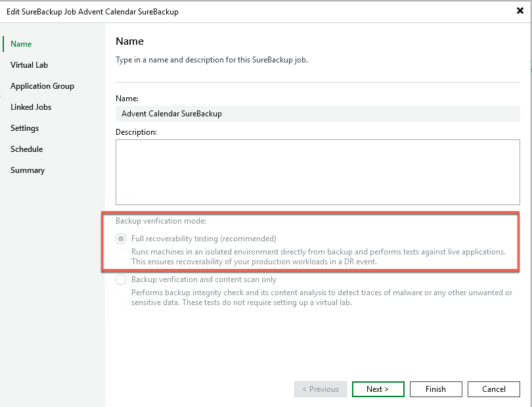The width and height of the screenshot is (532, 407).
Task: Click the "Description:" field label
Action: coord(137,132)
